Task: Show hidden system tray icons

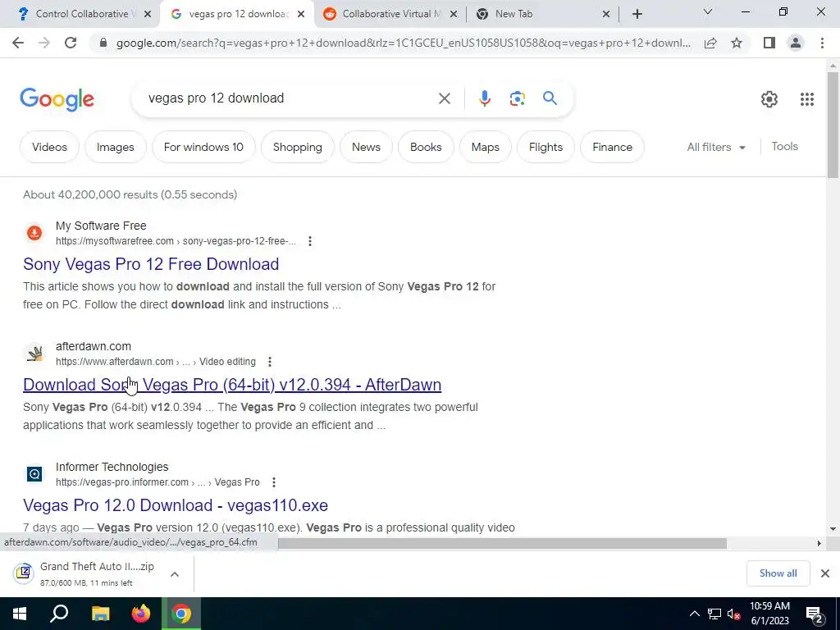Action: 694,614
